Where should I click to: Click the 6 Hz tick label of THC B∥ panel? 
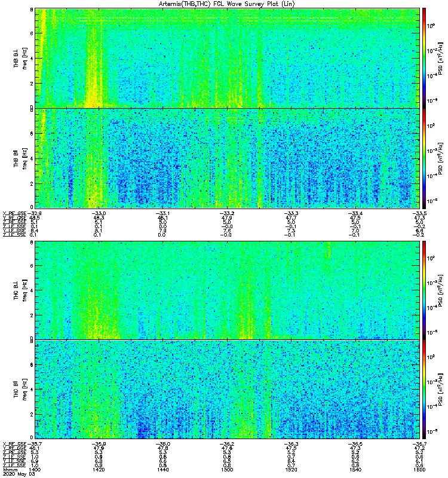tap(32, 364)
